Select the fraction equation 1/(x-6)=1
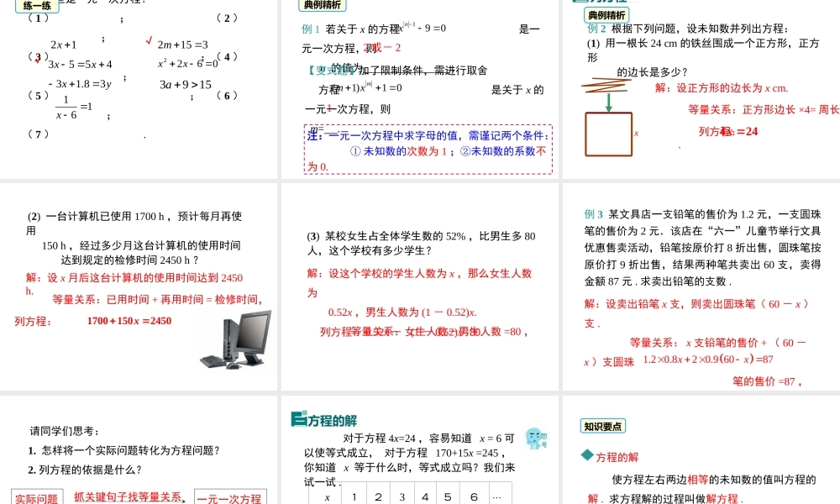Viewport: 840px width, 504px height. pos(74,108)
